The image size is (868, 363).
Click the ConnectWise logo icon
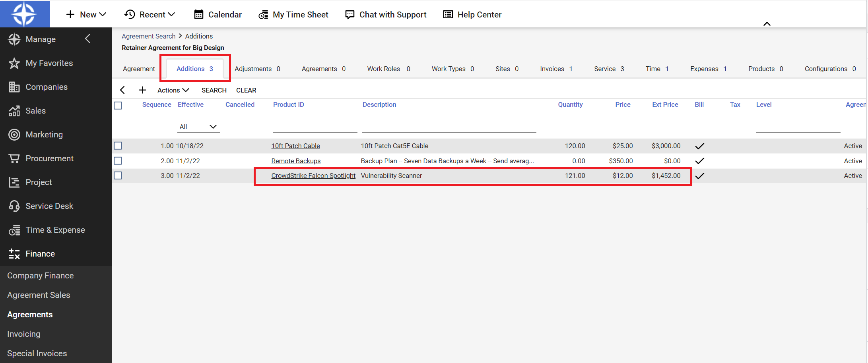[24, 14]
